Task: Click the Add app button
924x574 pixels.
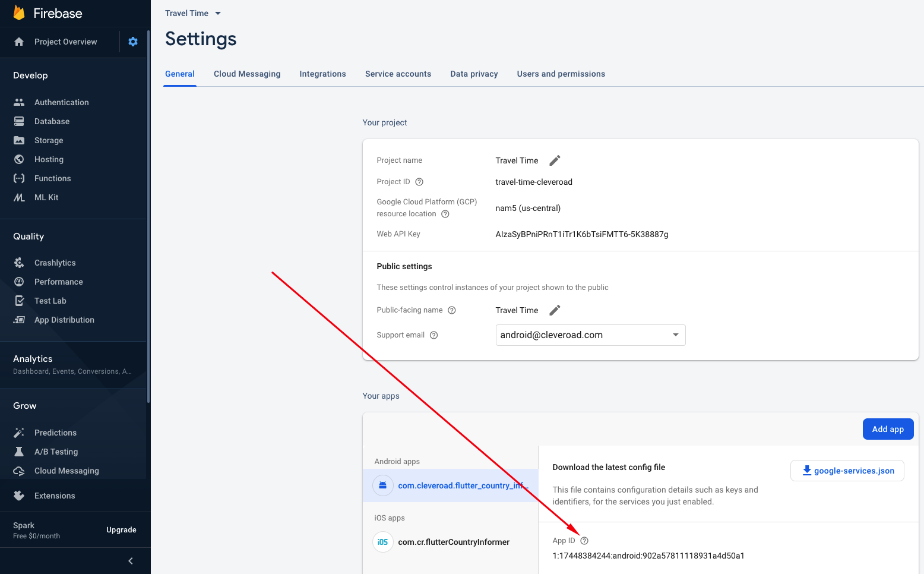Action: 888,429
